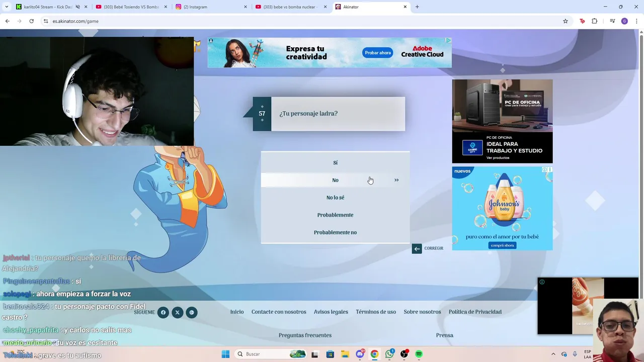
Task: Go back to previous page
Action: click(7, 21)
